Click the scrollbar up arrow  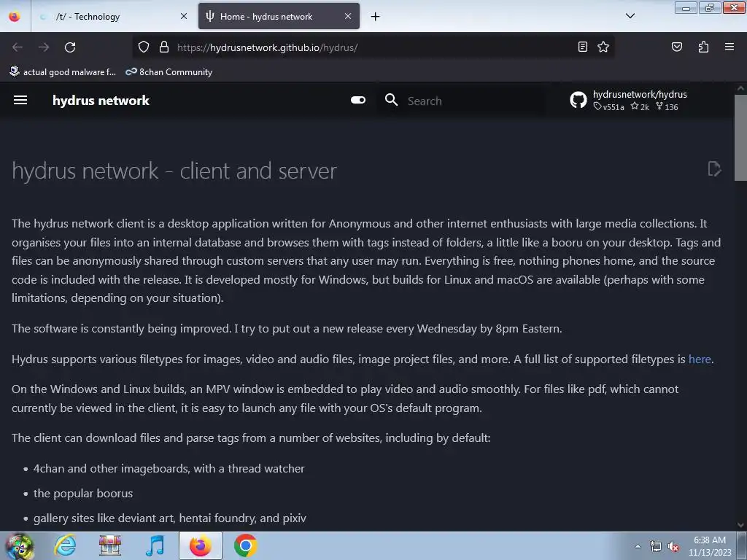(740, 88)
